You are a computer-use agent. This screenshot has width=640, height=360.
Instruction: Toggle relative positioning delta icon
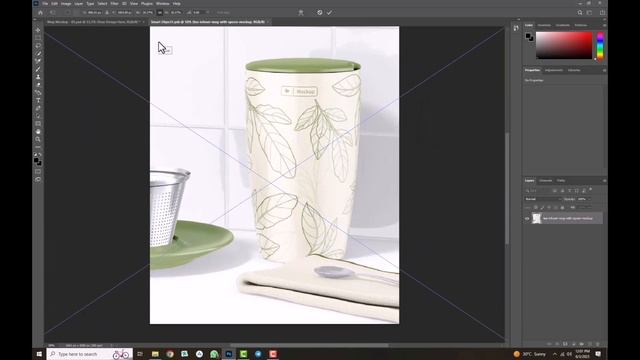coord(107,13)
